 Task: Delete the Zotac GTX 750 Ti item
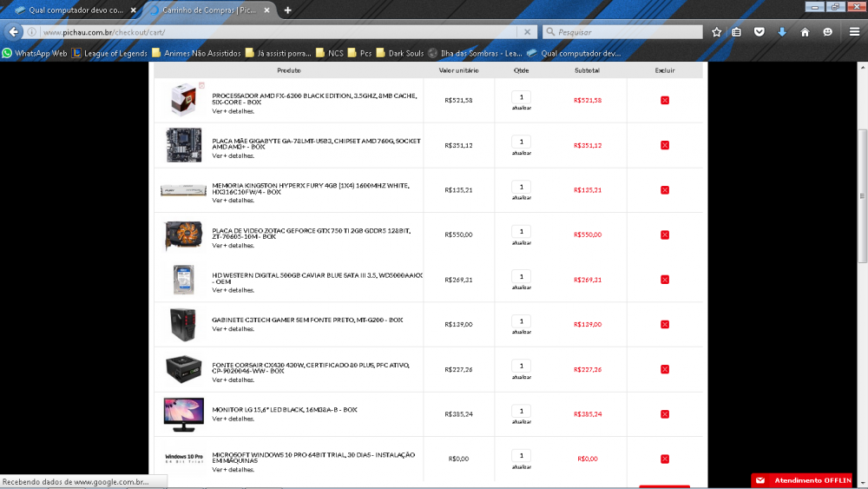(665, 235)
